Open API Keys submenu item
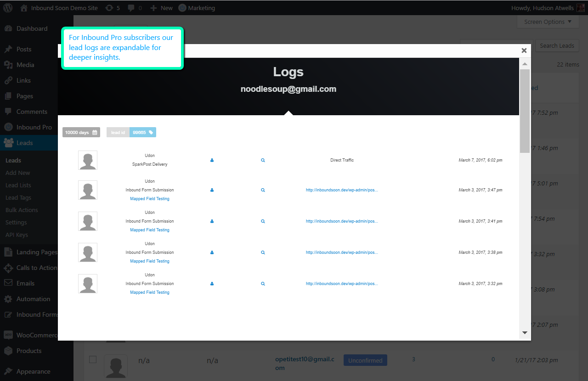This screenshot has height=381, width=588. [17, 235]
